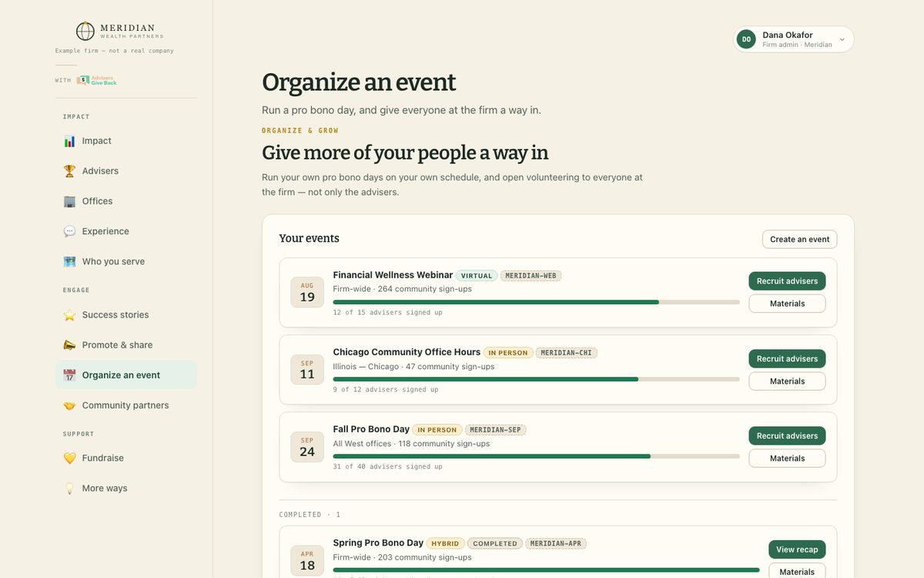Recruit advisers for Fall Pro Bono Day
The width and height of the screenshot is (924, 578).
787,436
